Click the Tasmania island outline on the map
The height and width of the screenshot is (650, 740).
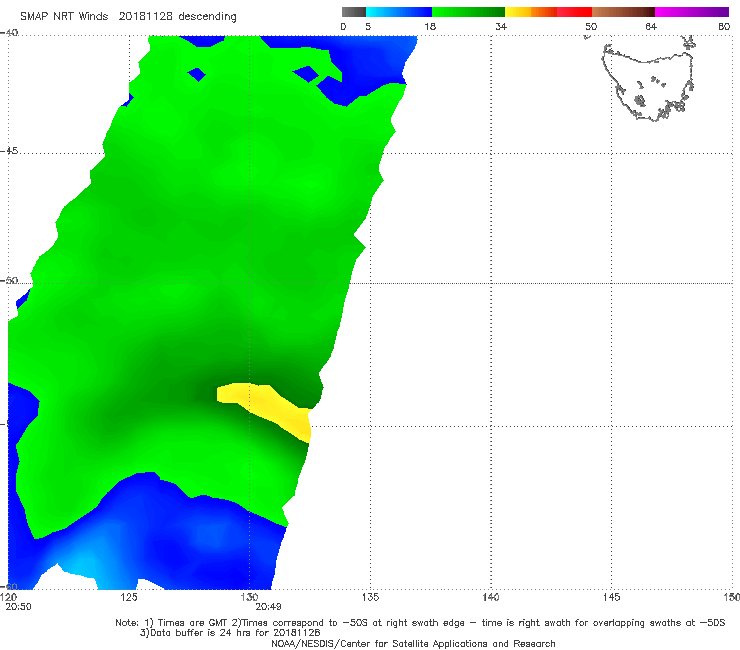coord(649,81)
